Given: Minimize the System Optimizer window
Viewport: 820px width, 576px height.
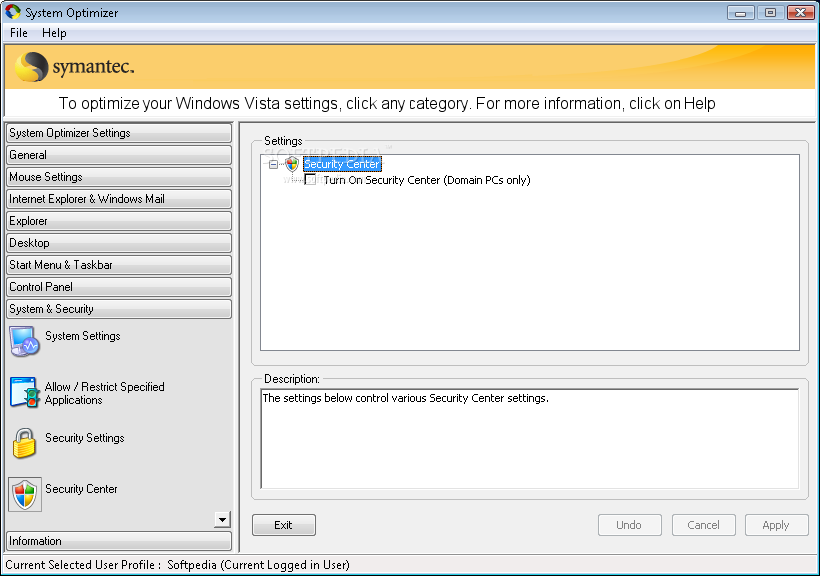Looking at the screenshot, I should click(x=741, y=13).
